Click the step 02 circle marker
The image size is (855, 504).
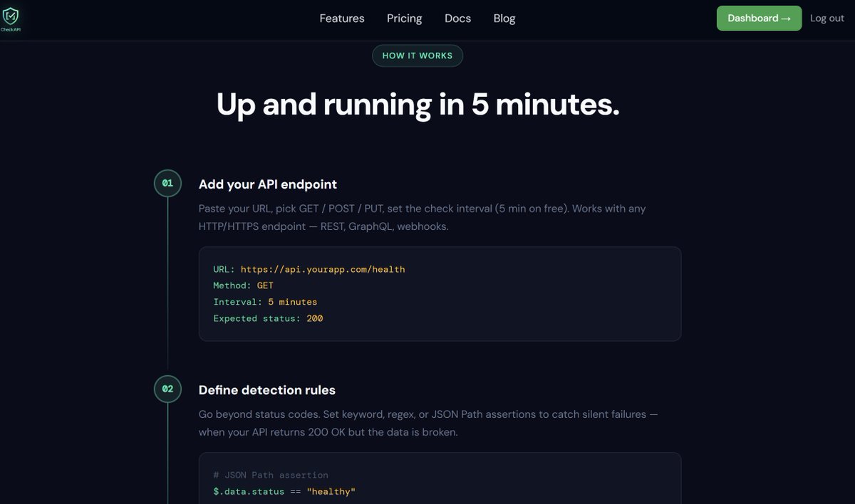click(x=167, y=389)
